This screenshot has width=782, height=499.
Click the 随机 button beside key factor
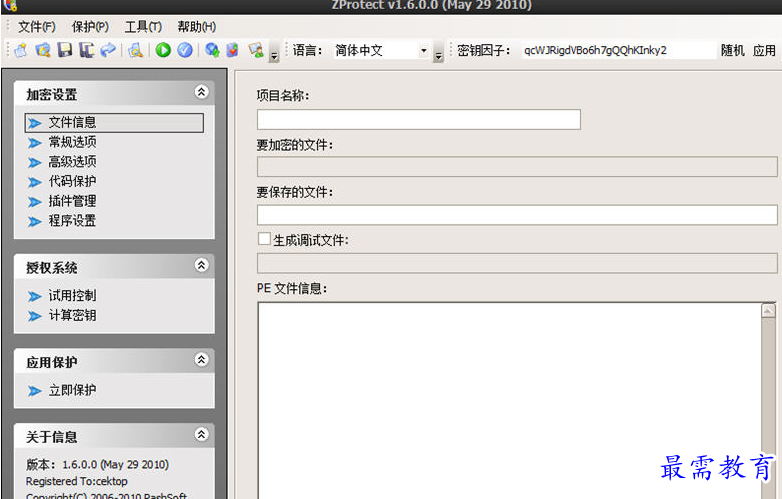point(733,50)
